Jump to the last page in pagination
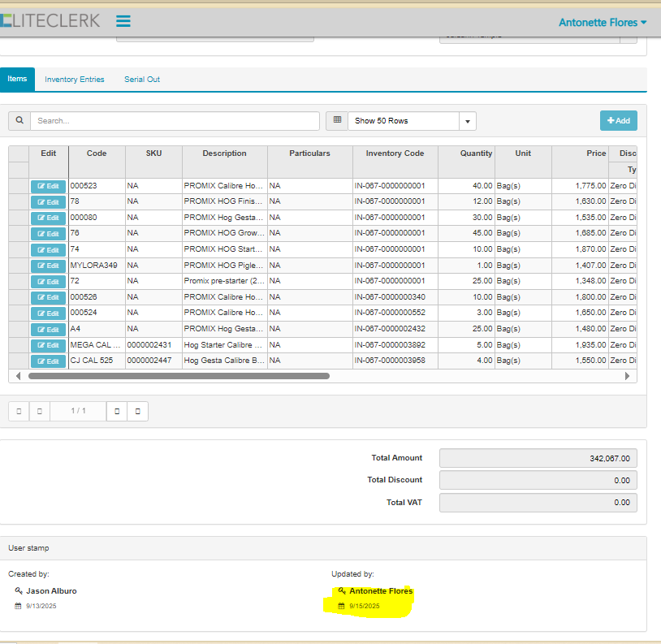The height and width of the screenshot is (644, 661). click(137, 412)
